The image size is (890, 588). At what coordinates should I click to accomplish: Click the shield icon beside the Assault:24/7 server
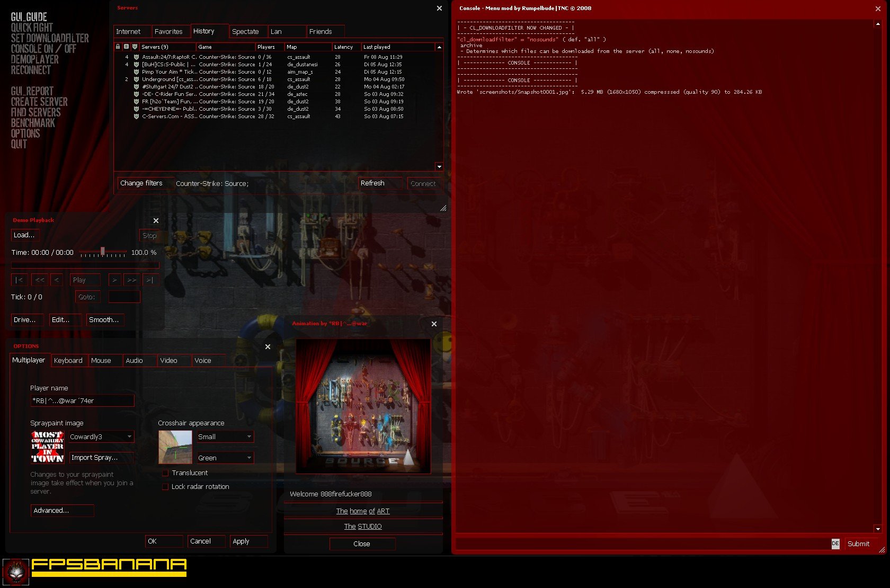pyautogui.click(x=136, y=57)
